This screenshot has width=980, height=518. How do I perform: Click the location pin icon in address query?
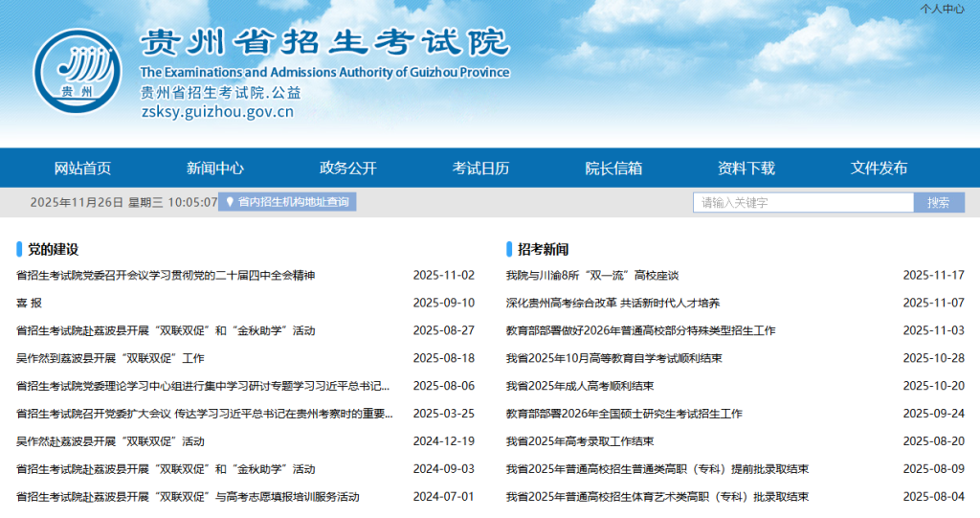[230, 202]
